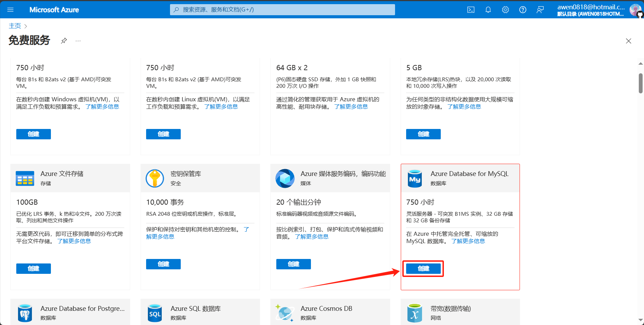Click the Azure Database for MySQL title
Screen dimensions: 644x325
click(x=469, y=174)
